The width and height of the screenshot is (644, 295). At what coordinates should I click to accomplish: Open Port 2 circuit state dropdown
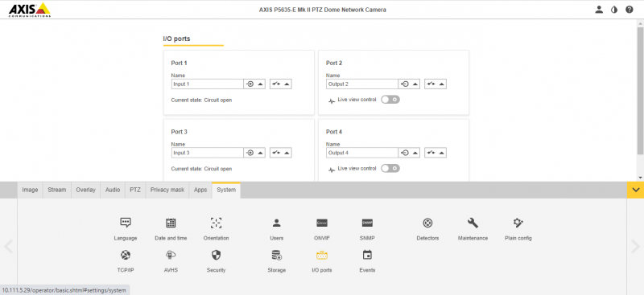[436, 84]
